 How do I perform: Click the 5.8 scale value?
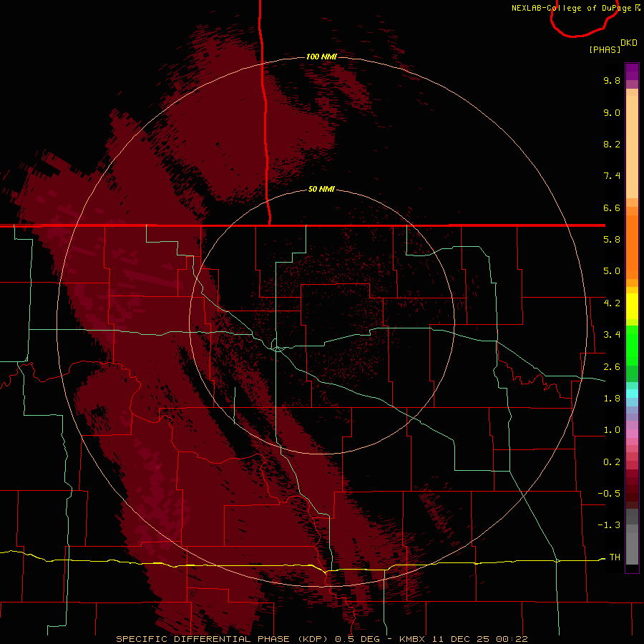point(612,240)
